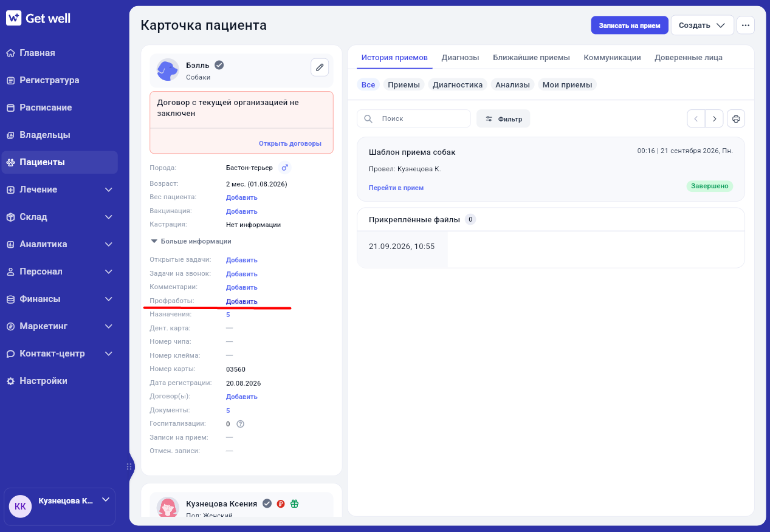Expand the Персонал menu chevron
770x532 pixels.
pyautogui.click(x=109, y=271)
